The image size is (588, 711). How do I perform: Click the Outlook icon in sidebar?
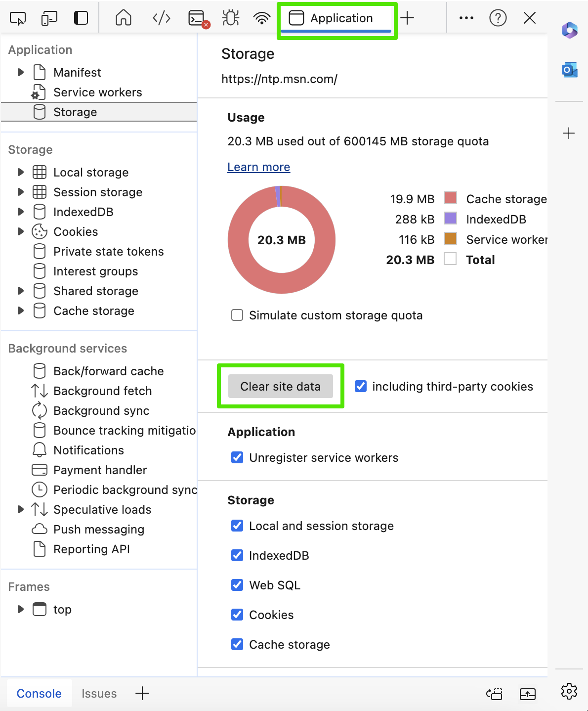[x=569, y=70]
